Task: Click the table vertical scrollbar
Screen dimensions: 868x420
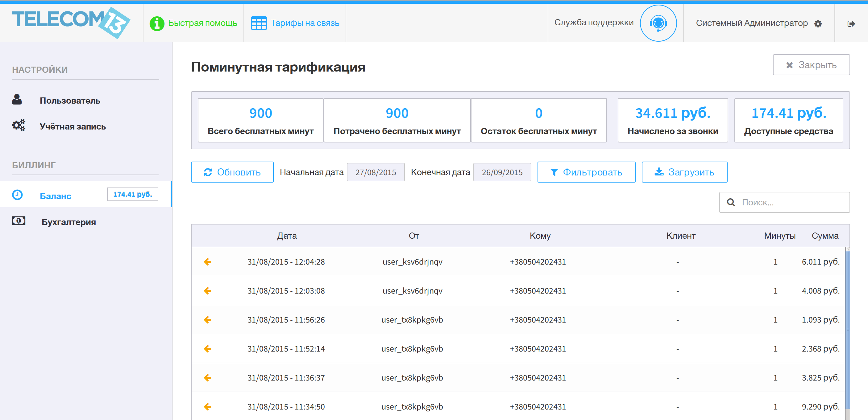Action: (847, 333)
